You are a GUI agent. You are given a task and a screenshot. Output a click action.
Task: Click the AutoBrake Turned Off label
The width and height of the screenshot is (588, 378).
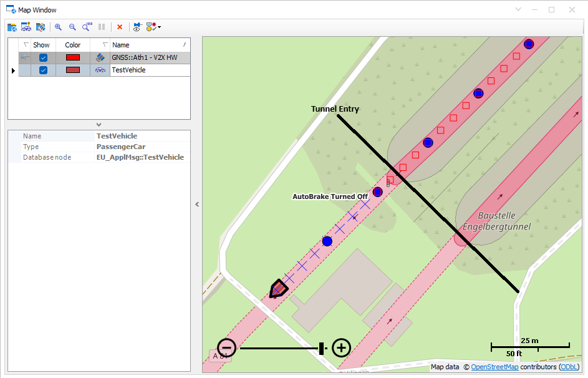(x=330, y=196)
